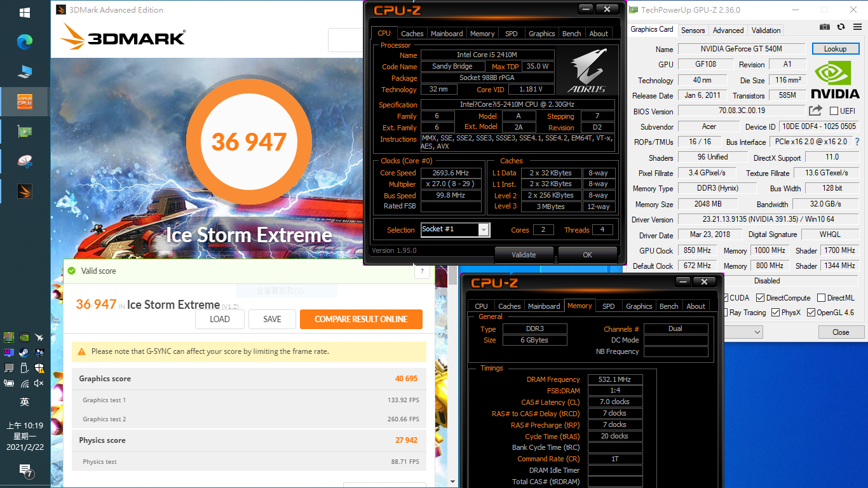Click Validate button in CPU-Z
The height and width of the screenshot is (488, 868).
coord(524,255)
